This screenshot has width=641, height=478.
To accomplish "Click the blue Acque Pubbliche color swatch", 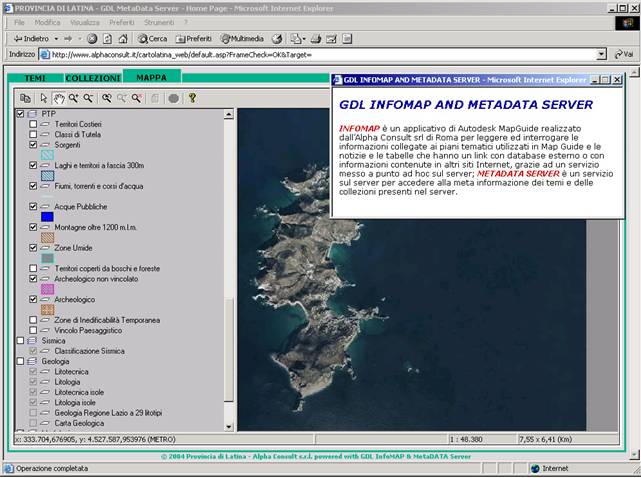I will (x=47, y=217).
